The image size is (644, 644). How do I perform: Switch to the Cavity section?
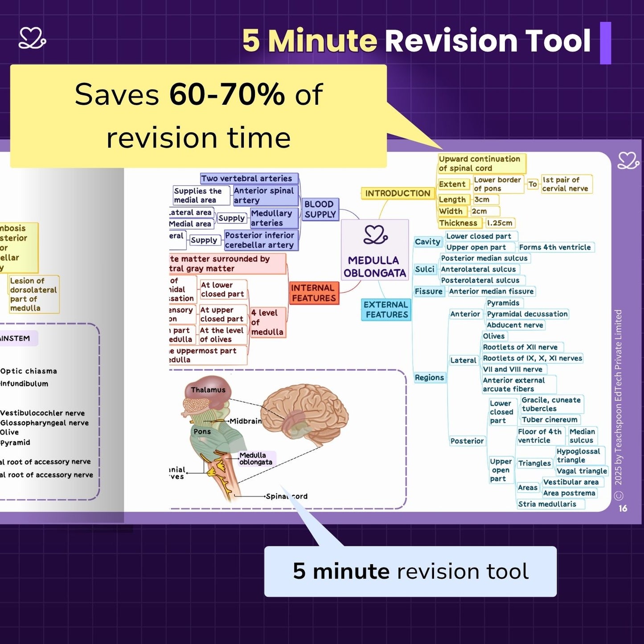tap(428, 242)
